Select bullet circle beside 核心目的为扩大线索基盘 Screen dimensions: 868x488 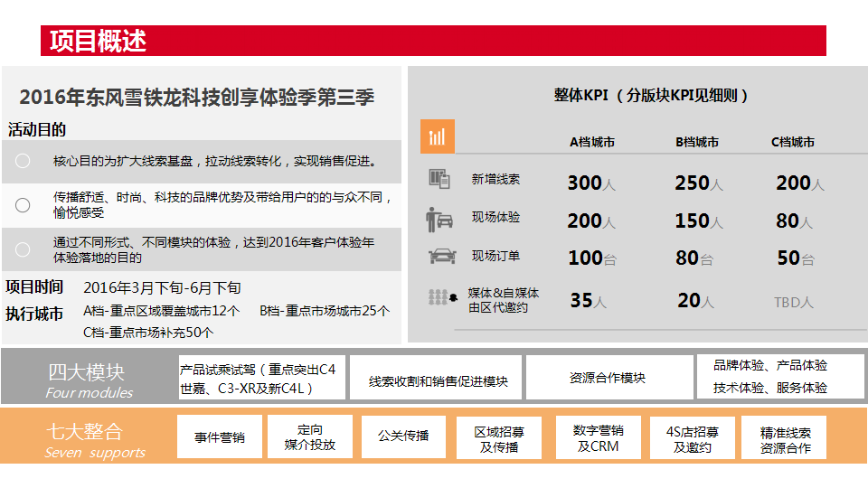tap(23, 161)
